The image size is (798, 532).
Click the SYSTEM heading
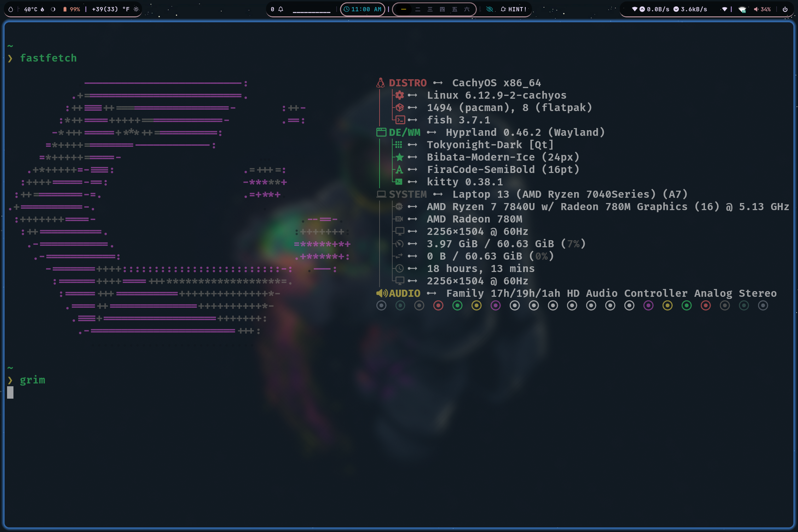click(408, 194)
